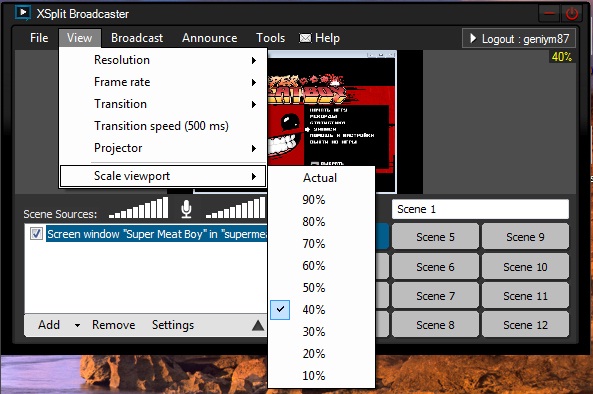Image resolution: width=593 pixels, height=394 pixels.
Task: Adjust the microphone volume bars right of mic
Action: (236, 208)
